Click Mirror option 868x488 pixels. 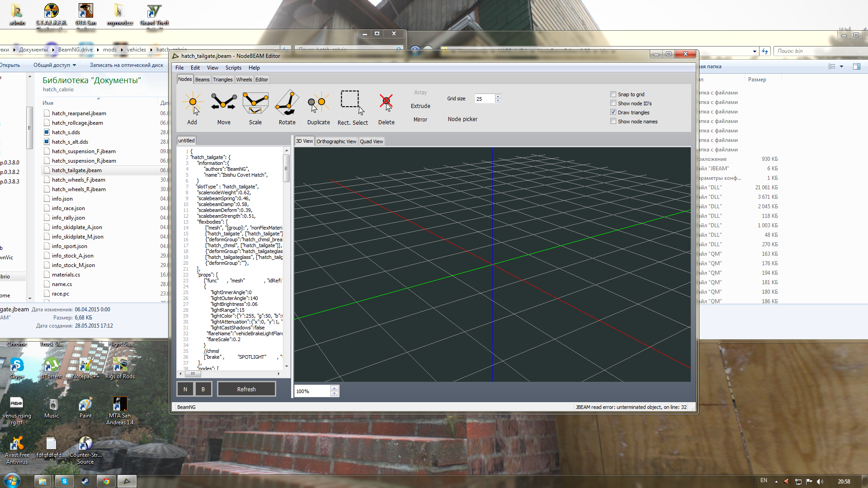coord(420,120)
